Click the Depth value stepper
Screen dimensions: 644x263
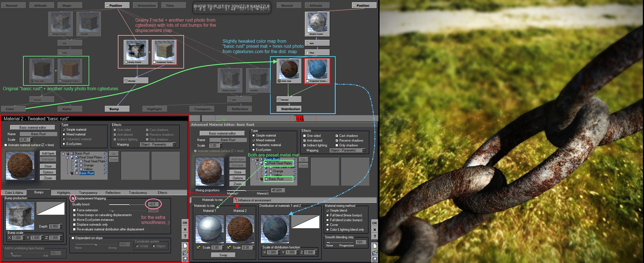point(61,226)
